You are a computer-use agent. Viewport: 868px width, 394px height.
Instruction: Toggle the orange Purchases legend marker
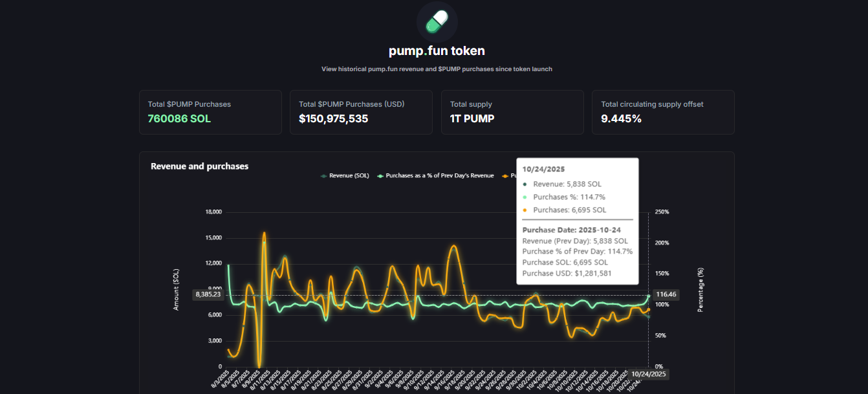(506, 175)
